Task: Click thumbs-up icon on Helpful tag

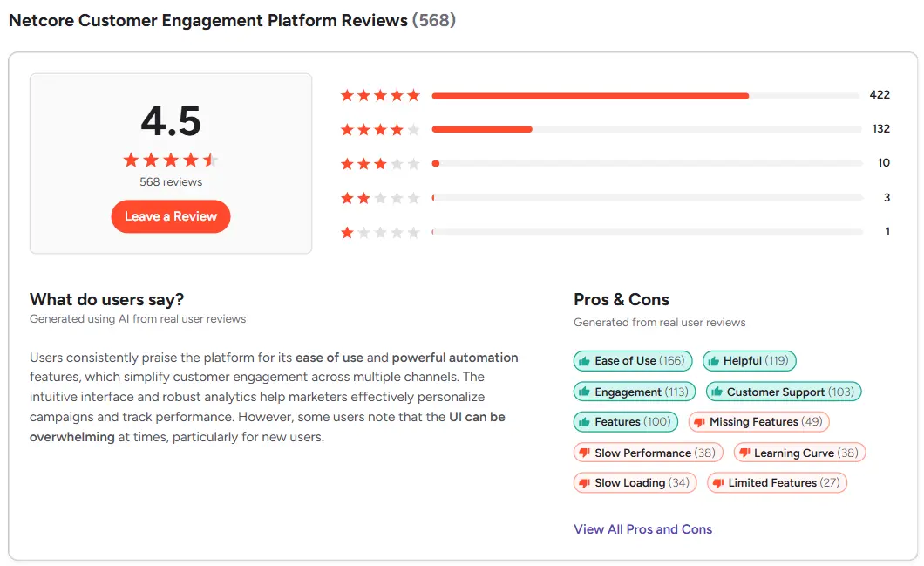Action: point(714,361)
